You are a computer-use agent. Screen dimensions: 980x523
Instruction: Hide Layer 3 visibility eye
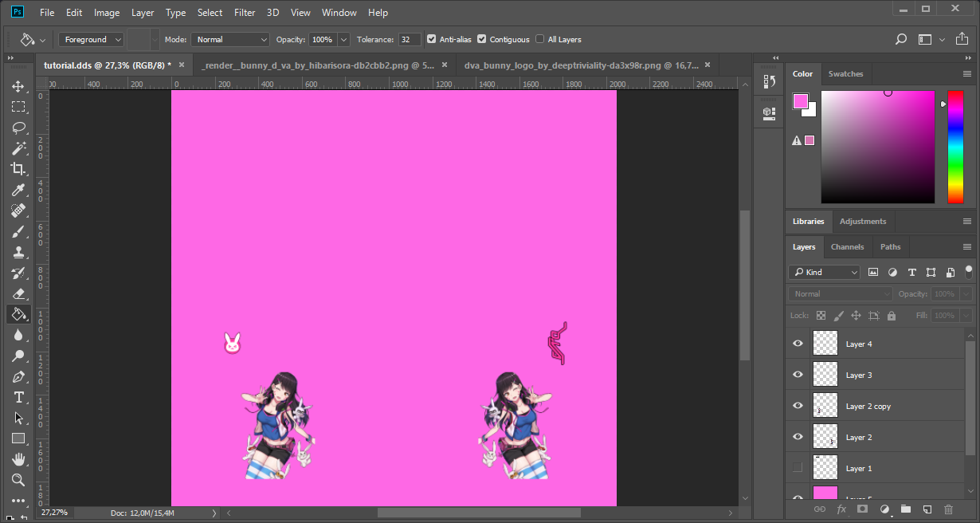click(x=798, y=375)
